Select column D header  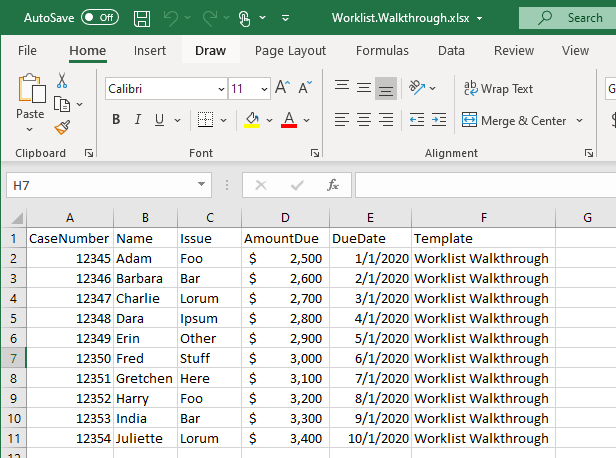[285, 218]
